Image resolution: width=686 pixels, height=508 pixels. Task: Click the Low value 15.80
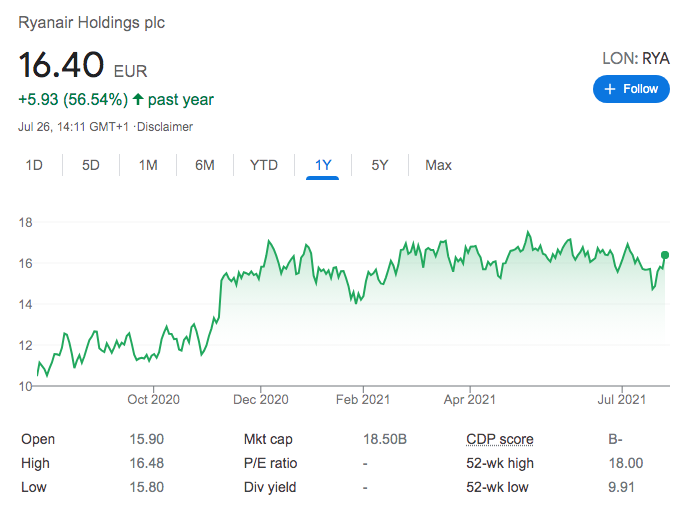tap(147, 487)
